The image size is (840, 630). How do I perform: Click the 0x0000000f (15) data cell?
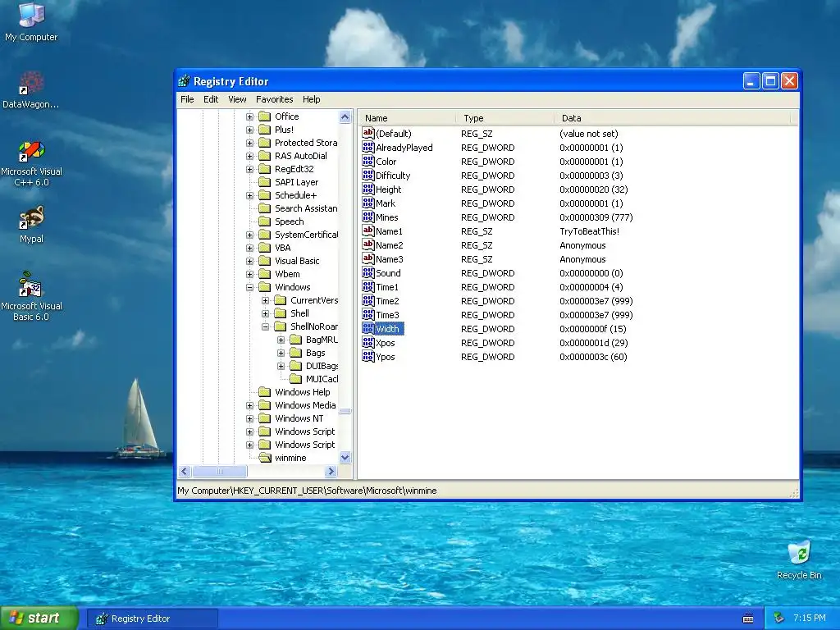pyautogui.click(x=593, y=329)
